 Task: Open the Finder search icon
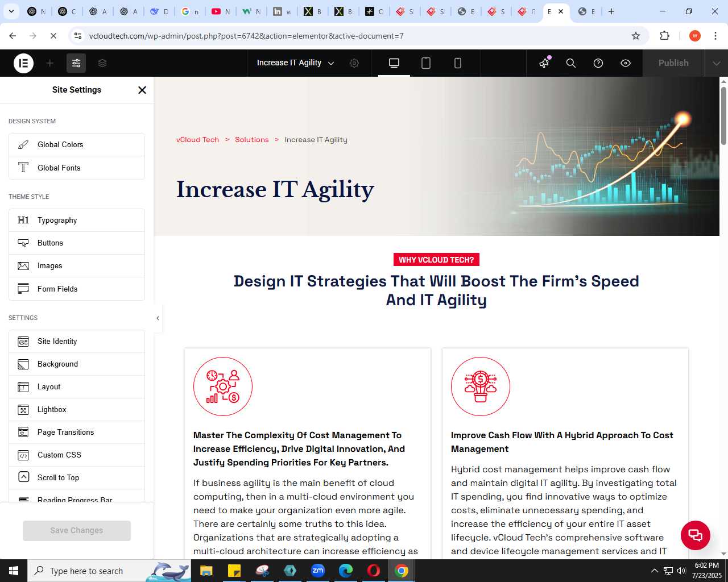pos(571,63)
